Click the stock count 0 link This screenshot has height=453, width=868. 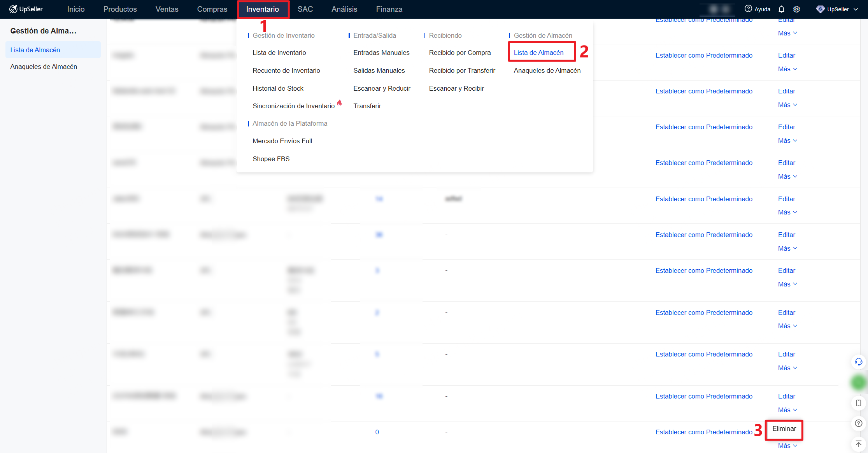click(x=377, y=432)
